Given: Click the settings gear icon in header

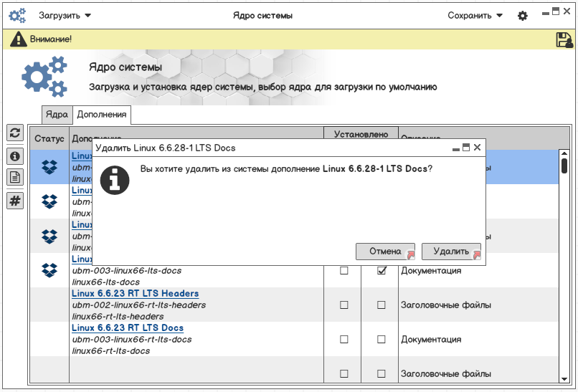Looking at the screenshot, I should [x=522, y=16].
